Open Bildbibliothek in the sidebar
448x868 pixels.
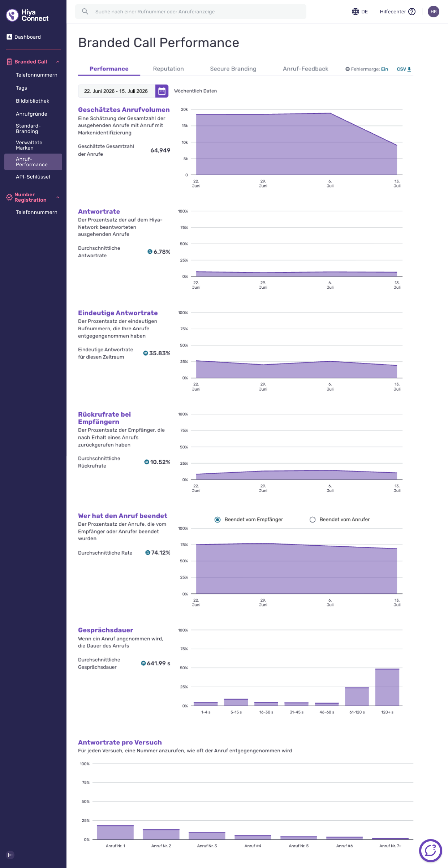click(x=33, y=101)
